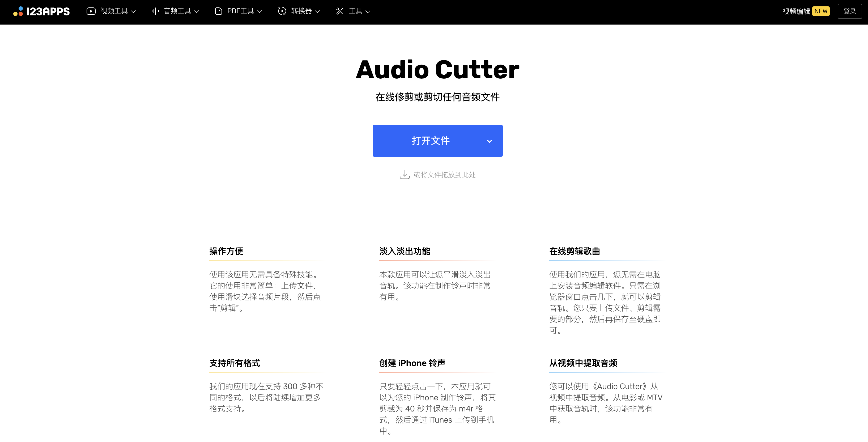Click the 在线剪辑歌曲 heading
Viewport: 868px width, 442px height.
[575, 251]
